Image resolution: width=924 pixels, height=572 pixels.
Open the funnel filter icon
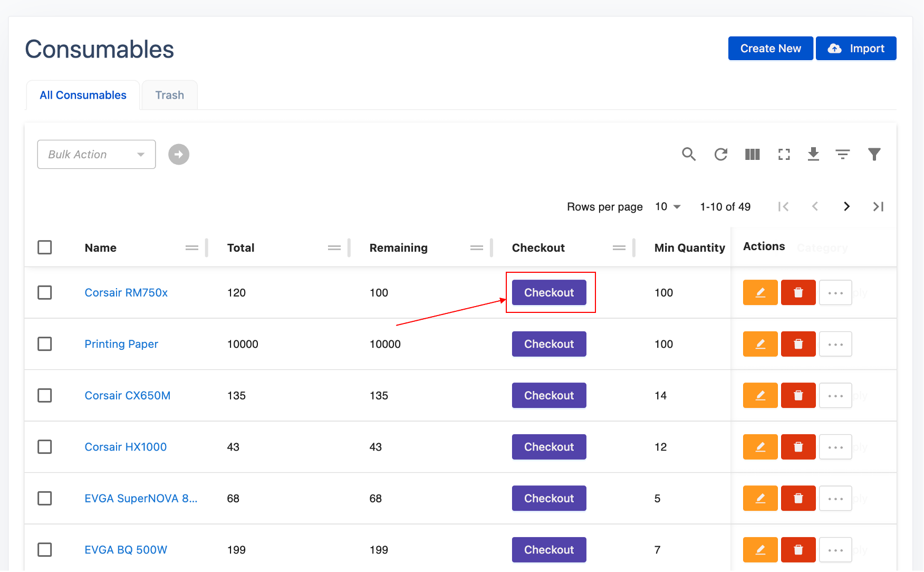pyautogui.click(x=874, y=154)
